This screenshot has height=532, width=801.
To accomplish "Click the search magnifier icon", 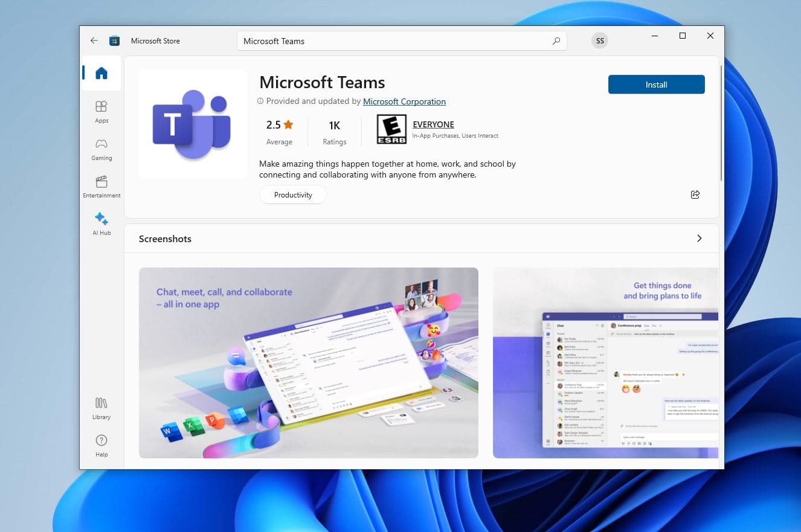I will pos(556,40).
